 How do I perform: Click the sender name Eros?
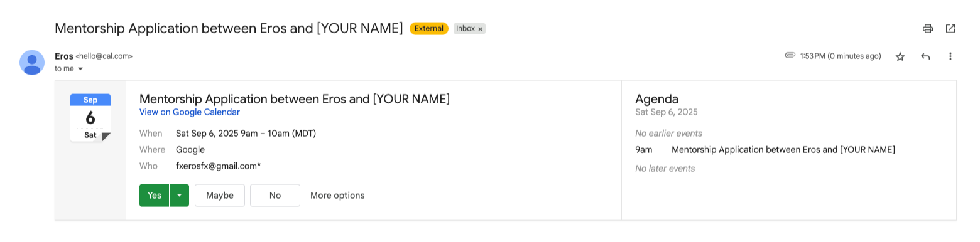point(64,56)
